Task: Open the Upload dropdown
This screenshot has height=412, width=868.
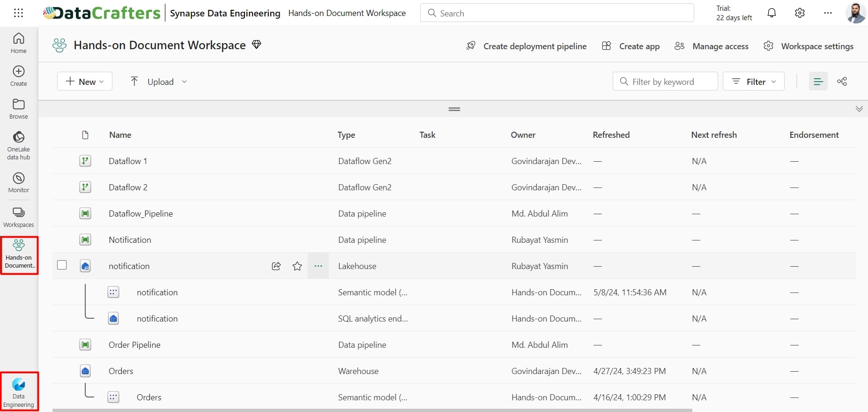Action: pos(158,82)
